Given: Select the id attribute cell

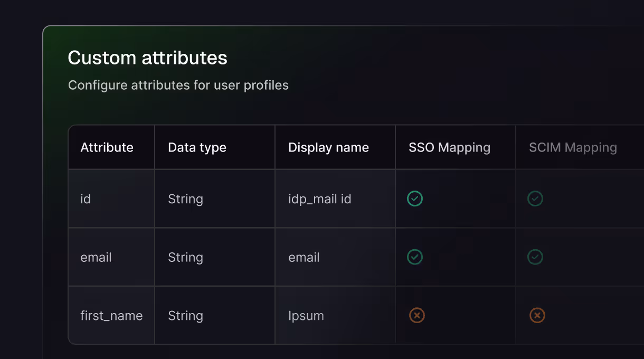Looking at the screenshot, I should (x=86, y=199).
